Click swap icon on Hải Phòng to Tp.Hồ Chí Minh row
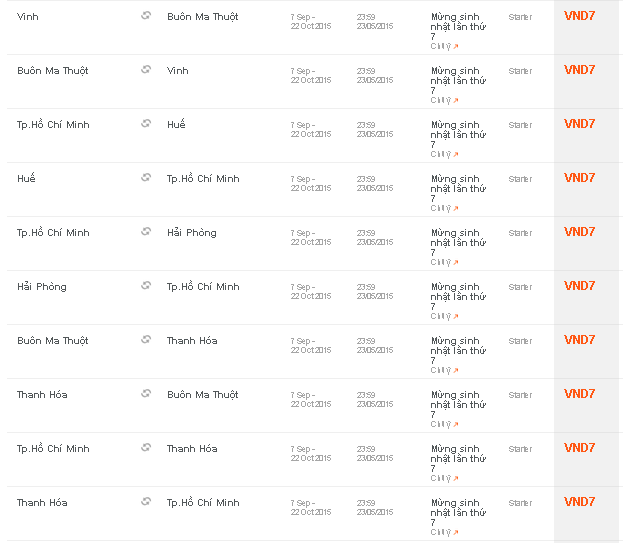 [x=146, y=286]
